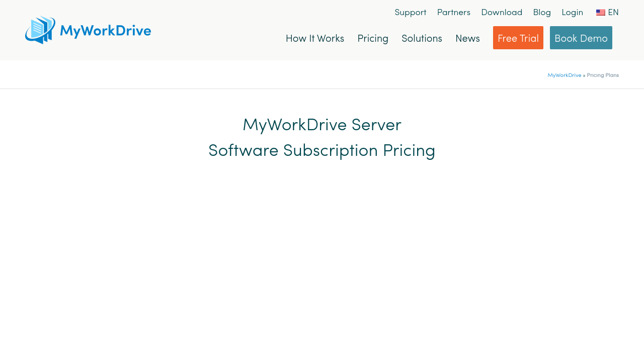The image size is (644, 362).
Task: Click the MyWorkDrive logo
Action: click(88, 30)
